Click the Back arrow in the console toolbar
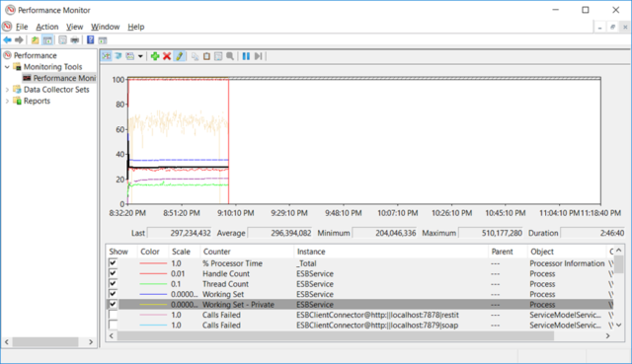The width and height of the screenshot is (632, 364). click(x=7, y=39)
